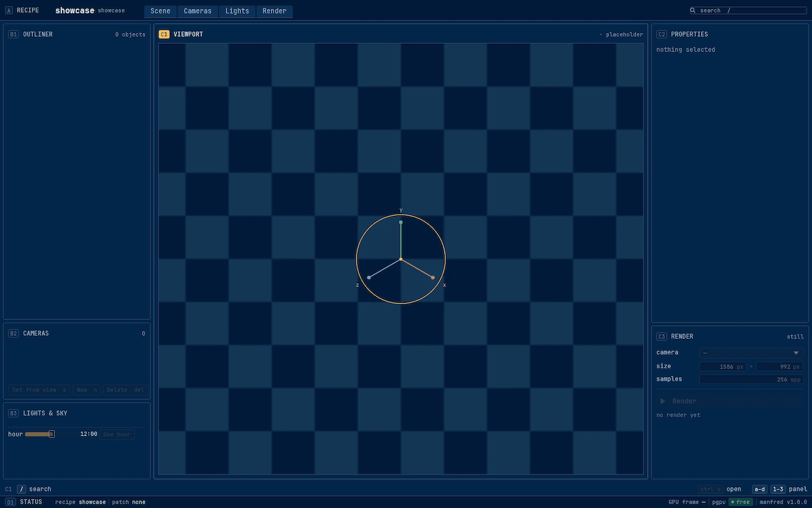
Task: Open the Scene tab
Action: coord(160,11)
